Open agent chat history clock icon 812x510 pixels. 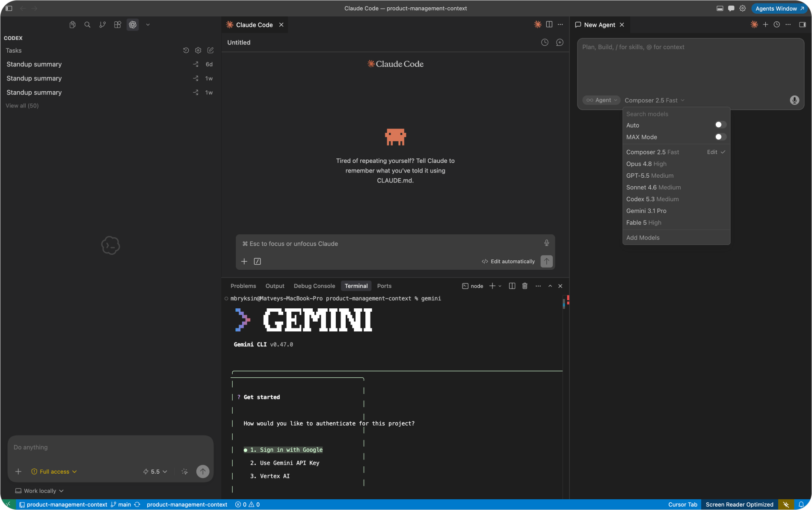[x=777, y=24]
